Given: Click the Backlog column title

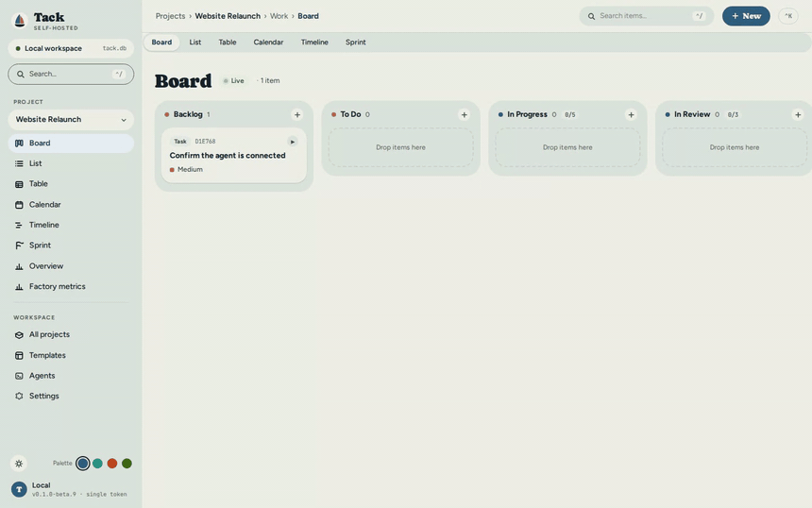Looking at the screenshot, I should coord(188,114).
